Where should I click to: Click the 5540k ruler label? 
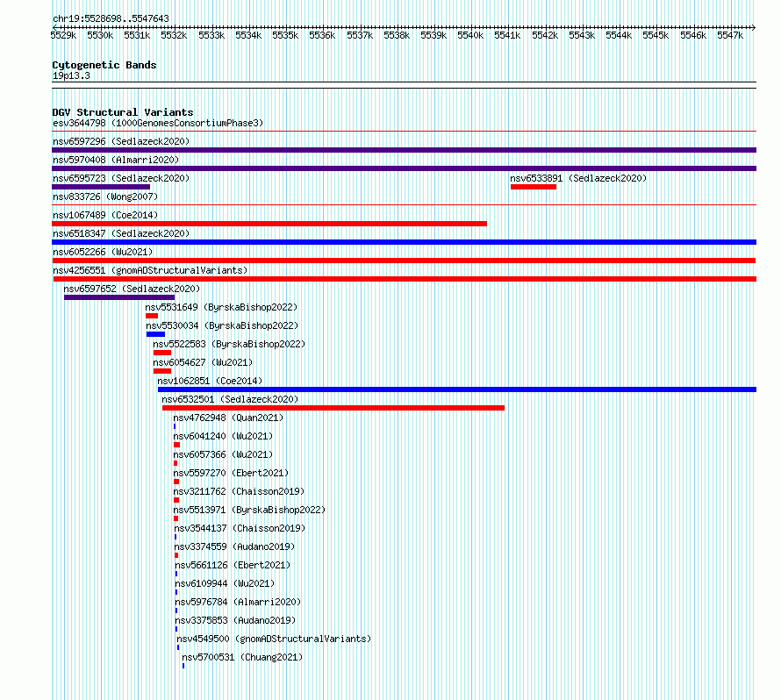click(x=470, y=35)
